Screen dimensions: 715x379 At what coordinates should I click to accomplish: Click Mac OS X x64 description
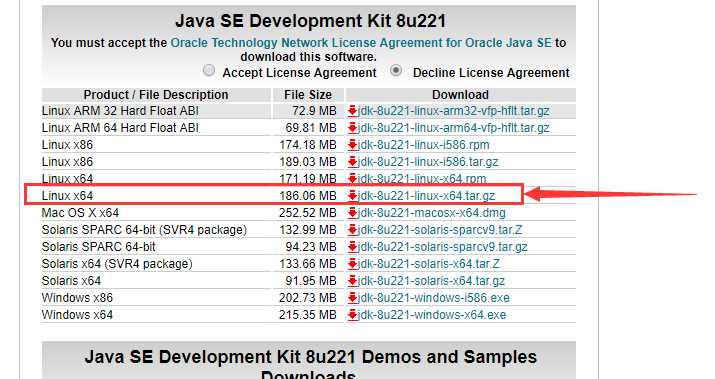click(80, 213)
